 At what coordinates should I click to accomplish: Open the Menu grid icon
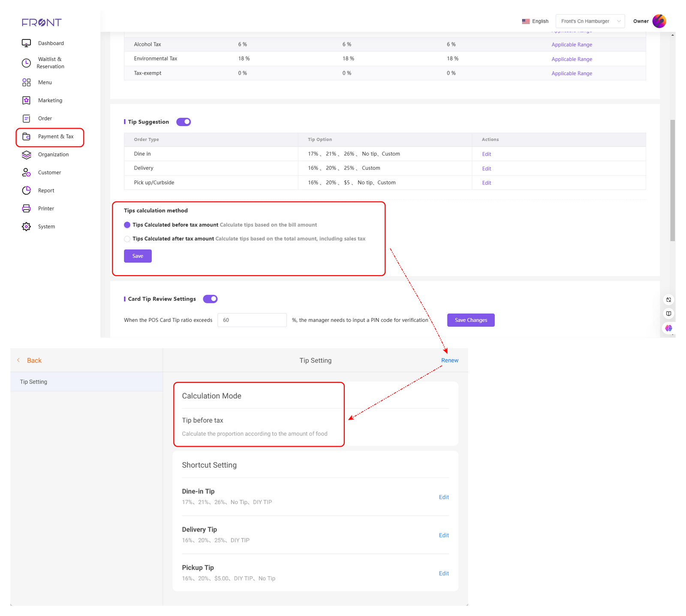click(x=26, y=82)
